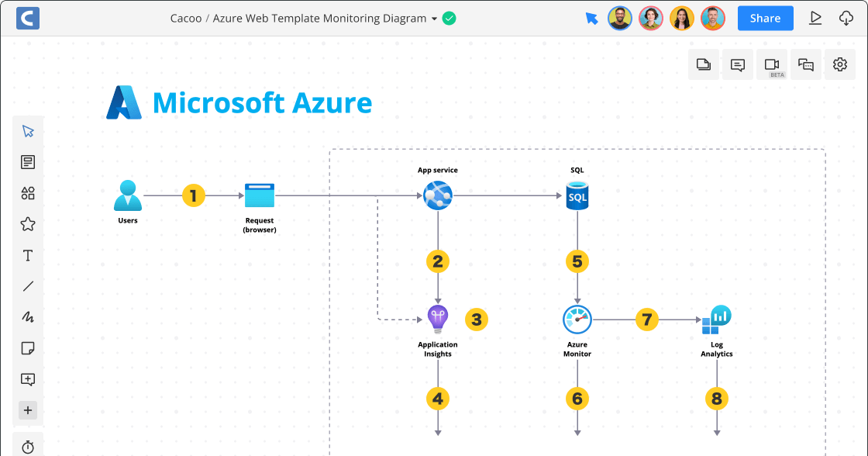Image resolution: width=868 pixels, height=456 pixels.
Task: Open the templates panel in the sidebar
Action: click(x=28, y=162)
